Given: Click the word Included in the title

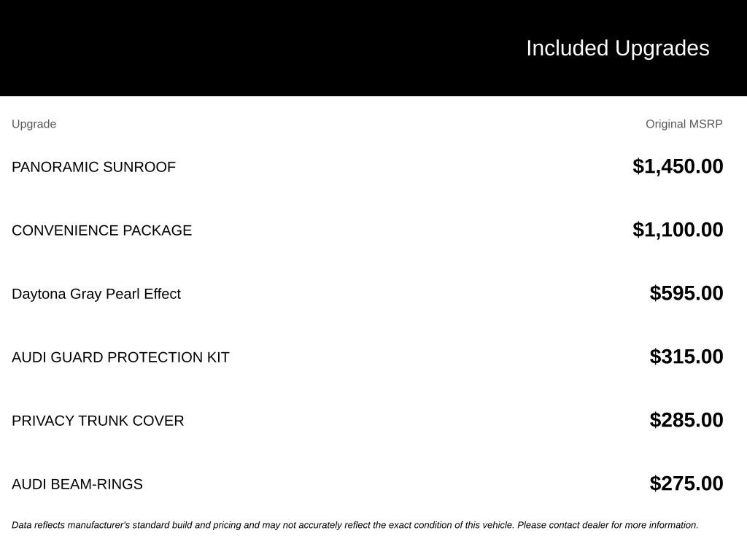Looking at the screenshot, I should (x=567, y=49).
